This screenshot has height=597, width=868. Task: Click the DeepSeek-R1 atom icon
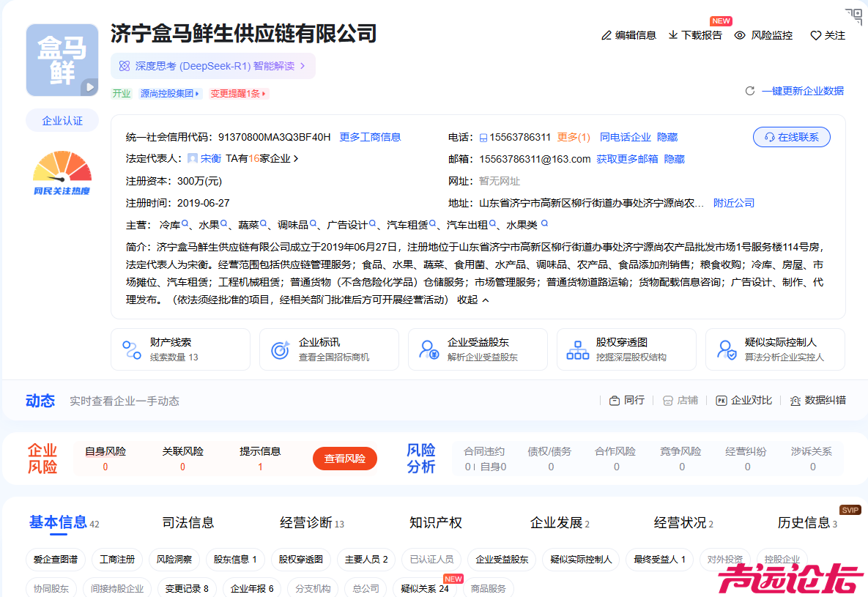[125, 66]
